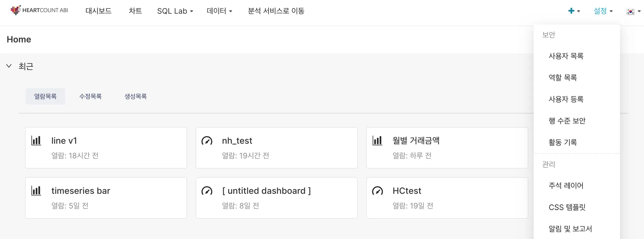
Task: Expand the 데이터 dropdown menu
Action: (x=219, y=11)
